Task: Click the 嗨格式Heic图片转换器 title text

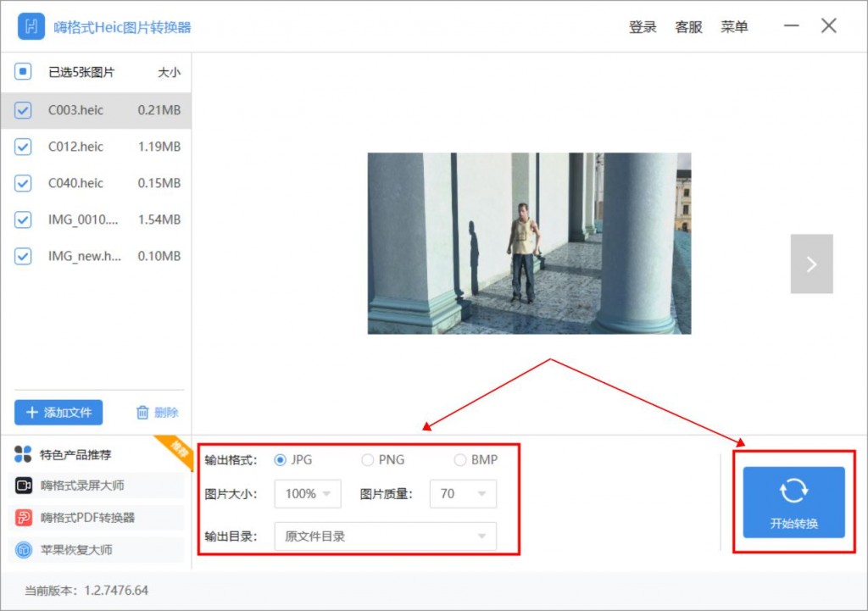Action: (122, 27)
